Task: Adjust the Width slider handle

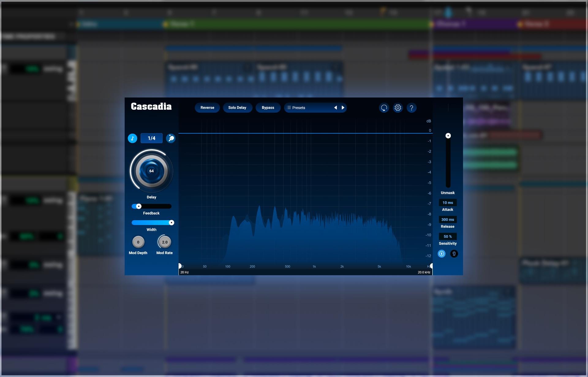Action: tap(171, 223)
